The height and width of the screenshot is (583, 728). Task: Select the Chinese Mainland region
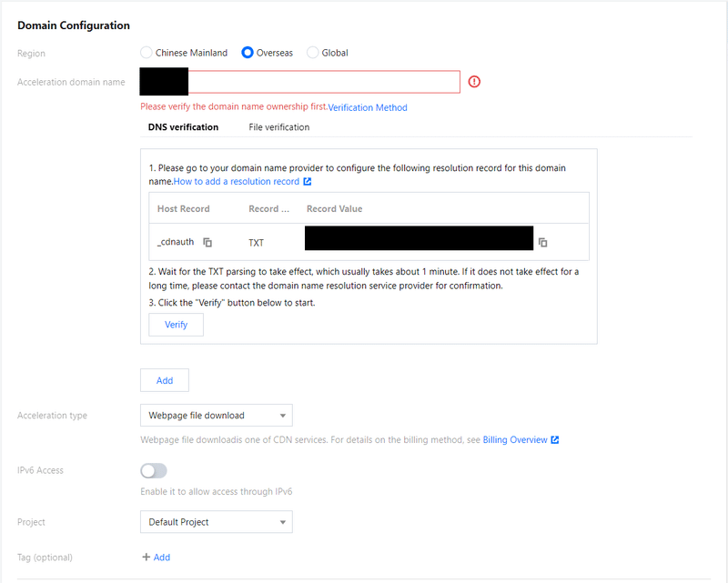click(x=146, y=53)
